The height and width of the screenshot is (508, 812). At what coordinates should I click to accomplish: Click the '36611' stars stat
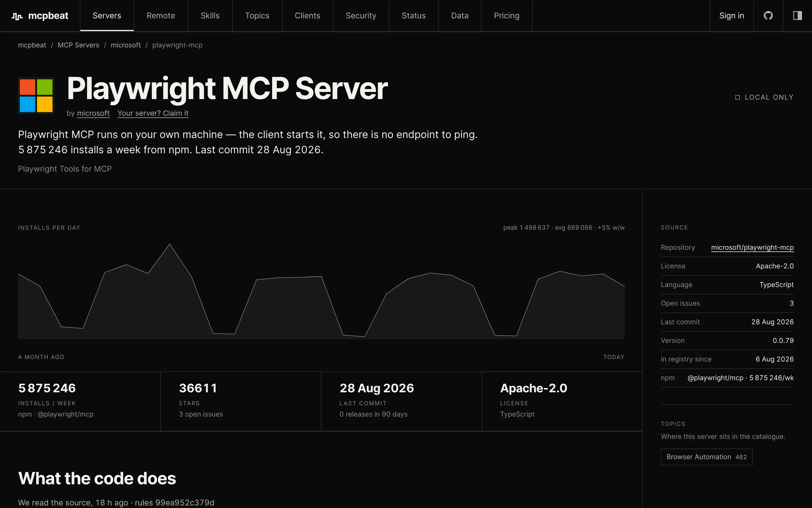click(198, 388)
